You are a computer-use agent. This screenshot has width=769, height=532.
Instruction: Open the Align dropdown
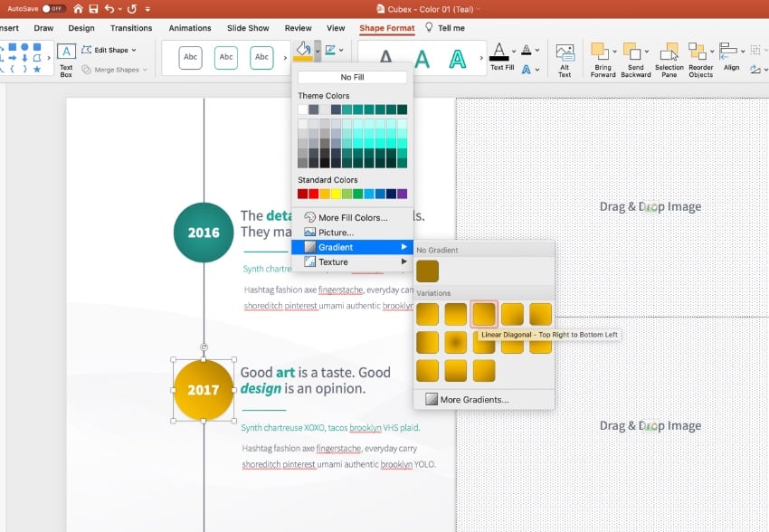731,58
